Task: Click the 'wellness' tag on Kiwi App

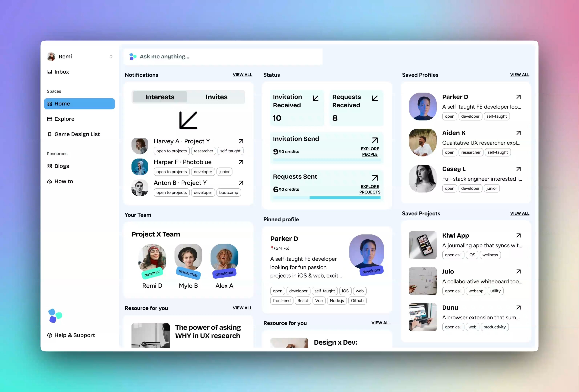Action: pos(490,255)
